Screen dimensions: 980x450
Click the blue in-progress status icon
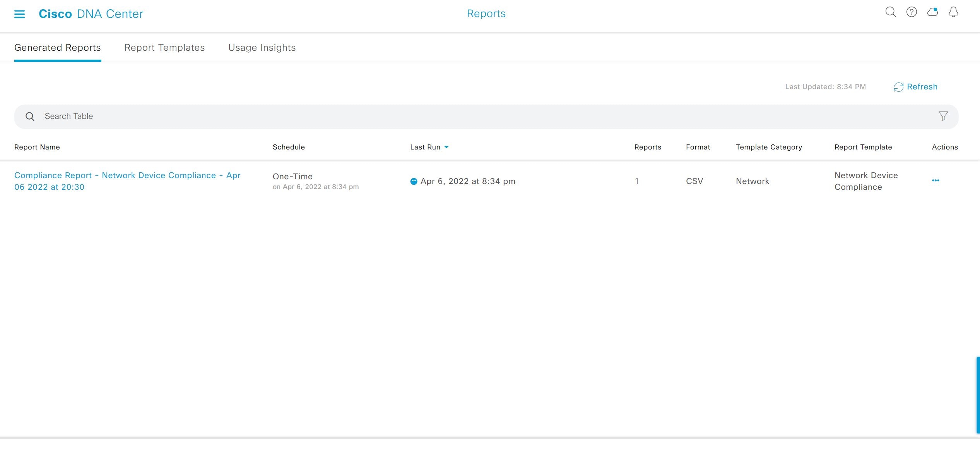(414, 181)
